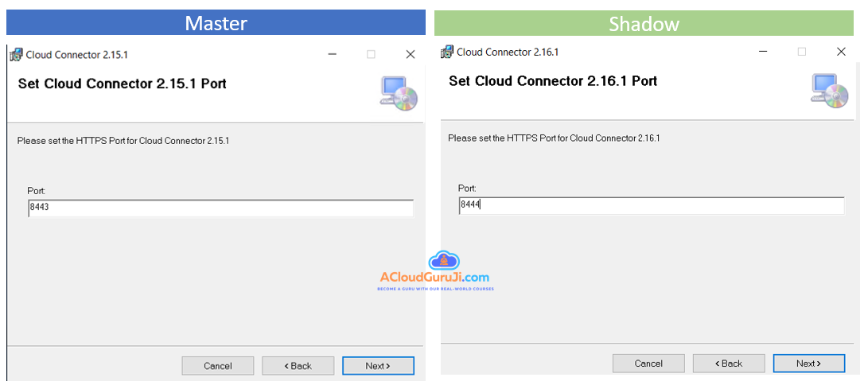This screenshot has height=389, width=868.
Task: Minimize the Cloud Connector 2.15.1 window
Action: (332, 55)
